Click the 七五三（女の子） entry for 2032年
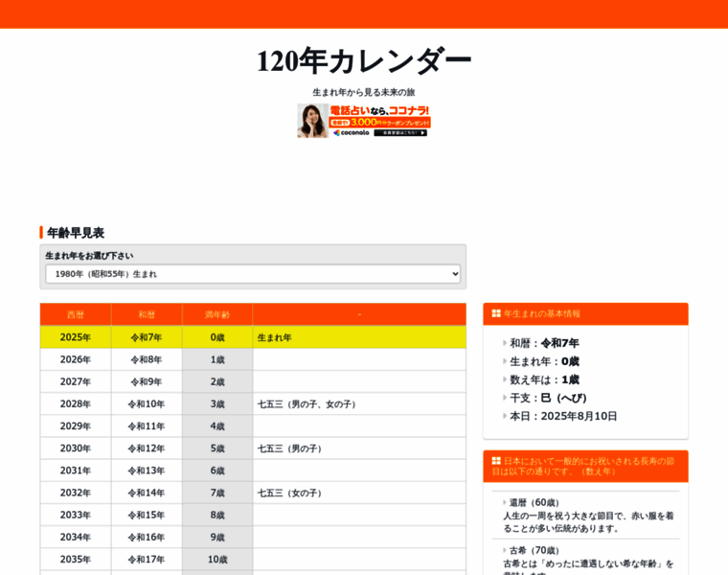The height and width of the screenshot is (575, 728). 291,493
